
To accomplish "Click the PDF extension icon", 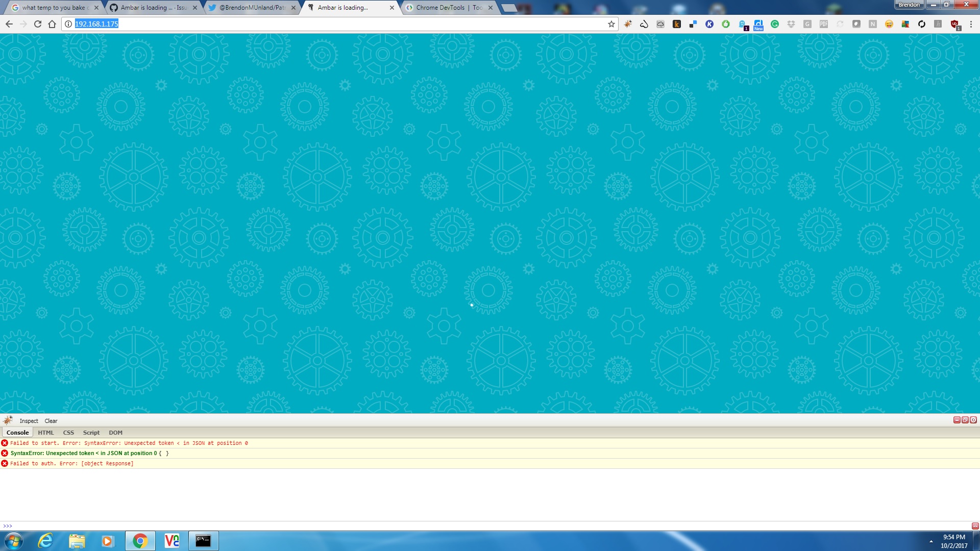I will pos(824,24).
